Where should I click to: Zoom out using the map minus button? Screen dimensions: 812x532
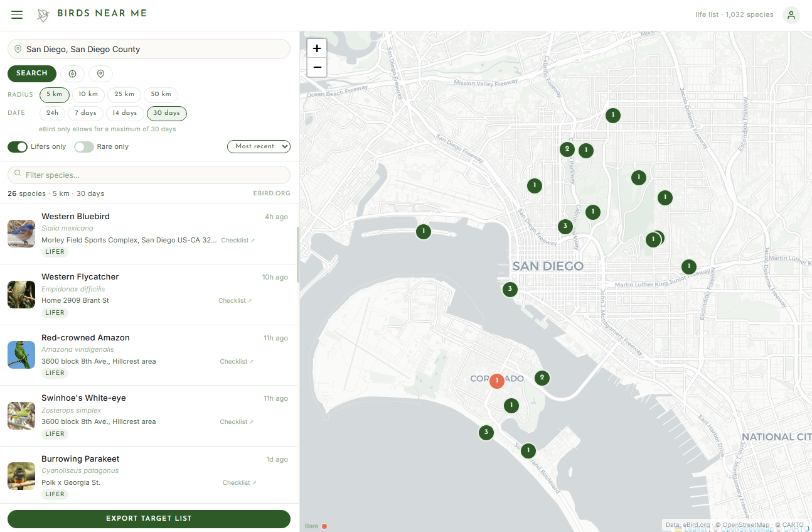tap(317, 67)
